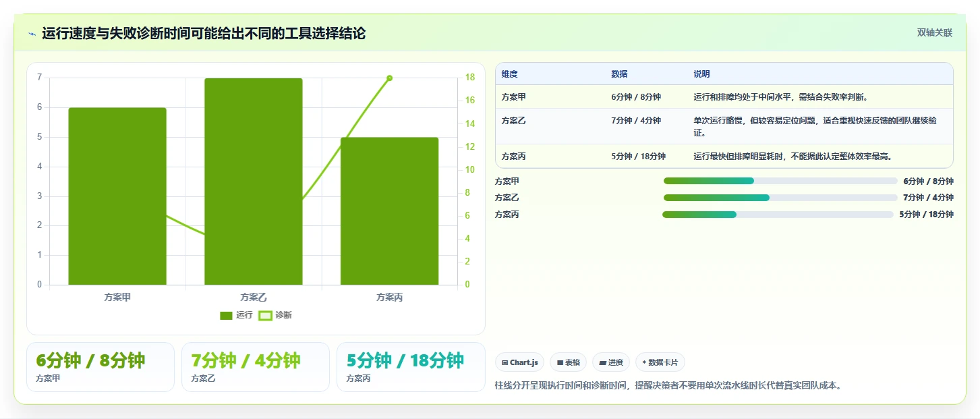The image size is (980, 419).
Task: Click the description starting 运行和排障均处于中间水平
Action: click(781, 97)
